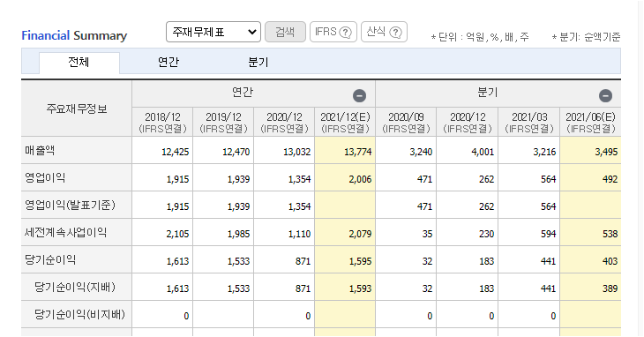Click the 매출액 row label
644x337 pixels.
[40, 150]
